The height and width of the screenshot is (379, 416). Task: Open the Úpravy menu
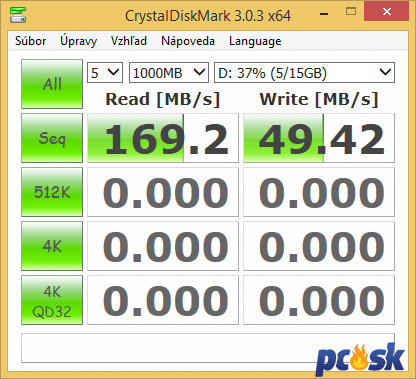coord(78,41)
